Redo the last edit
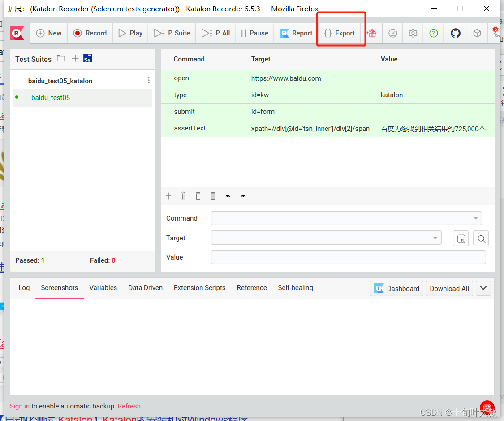 click(243, 196)
